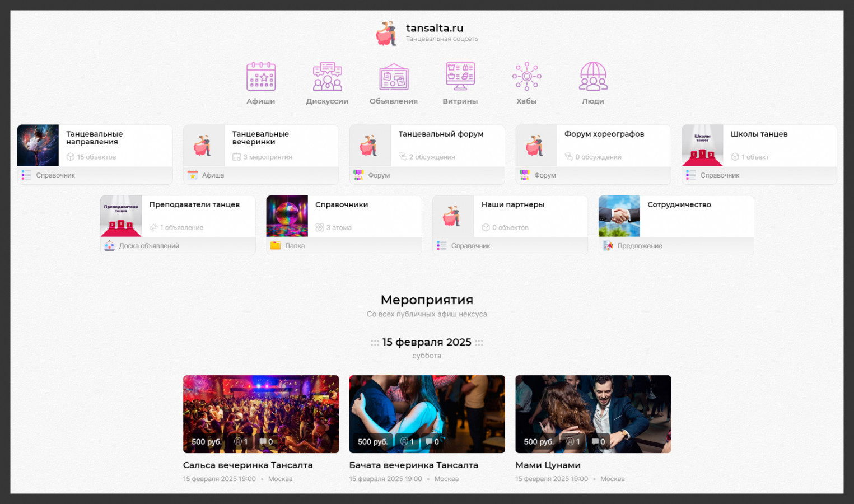The width and height of the screenshot is (854, 504).
Task: Click the 500 руб. badge on Бачата image
Action: 372,442
